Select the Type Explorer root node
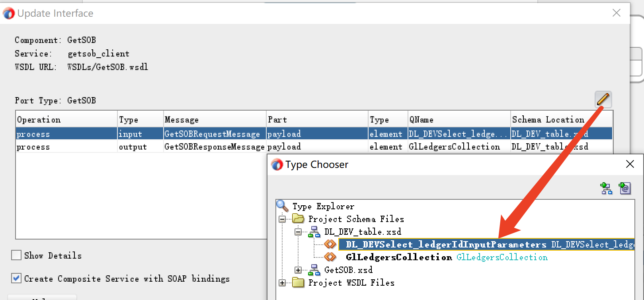 tap(323, 206)
